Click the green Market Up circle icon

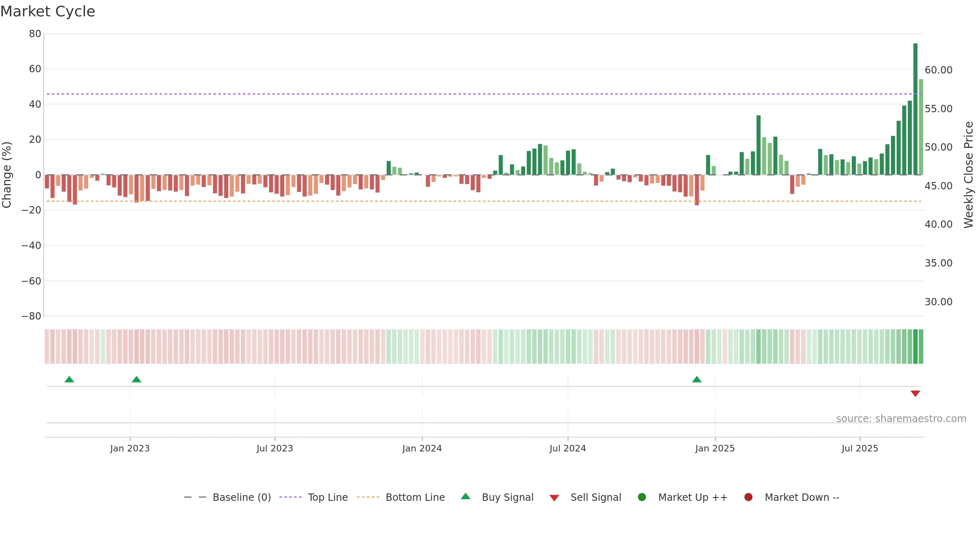(x=642, y=497)
